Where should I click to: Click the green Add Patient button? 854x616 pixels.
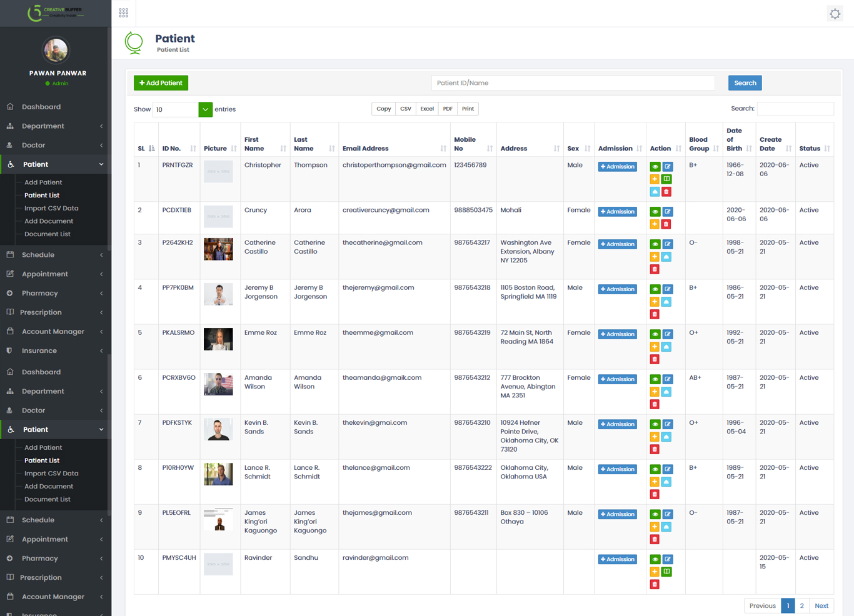tap(161, 83)
